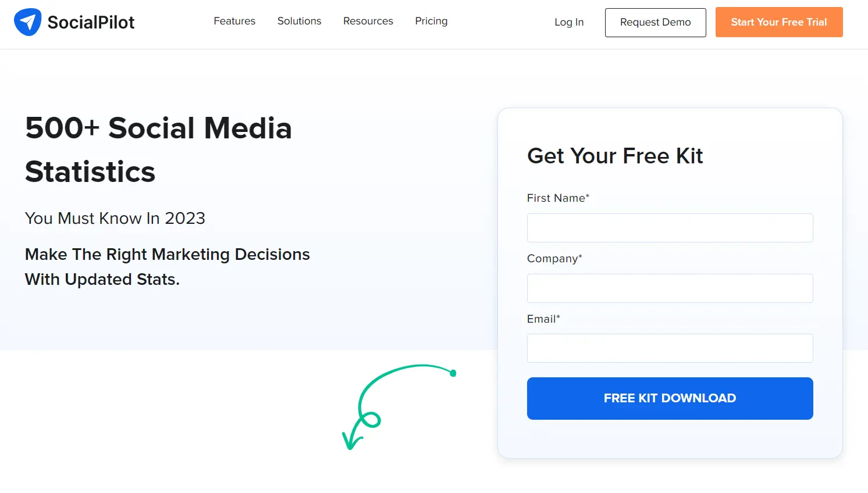Click the 500+ Social Media Statistics heading
This screenshot has width=868, height=493.
(x=158, y=150)
